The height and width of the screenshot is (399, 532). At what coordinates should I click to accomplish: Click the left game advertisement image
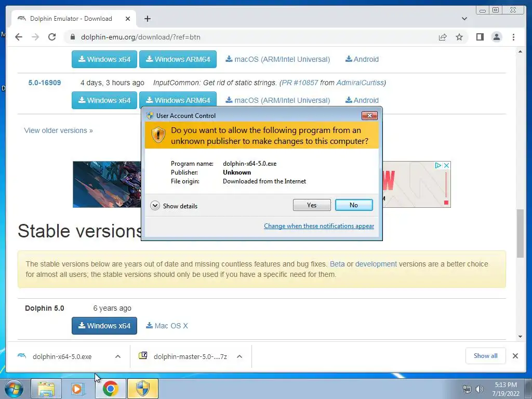107,184
